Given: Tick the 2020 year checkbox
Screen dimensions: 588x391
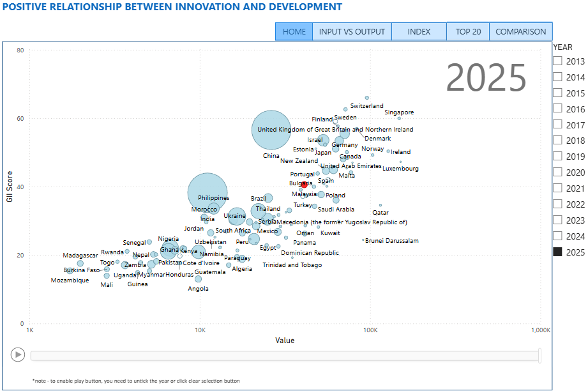Looking at the screenshot, I should tap(557, 172).
